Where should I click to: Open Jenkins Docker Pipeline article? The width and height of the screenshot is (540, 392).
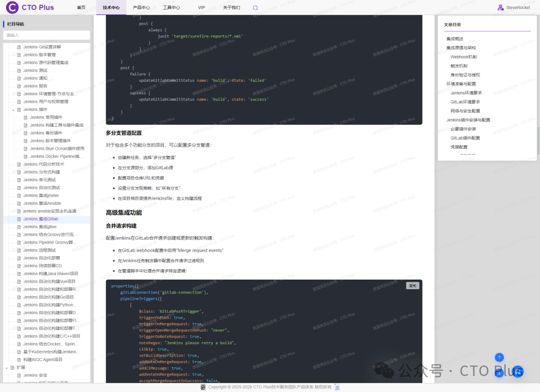[x=57, y=156]
